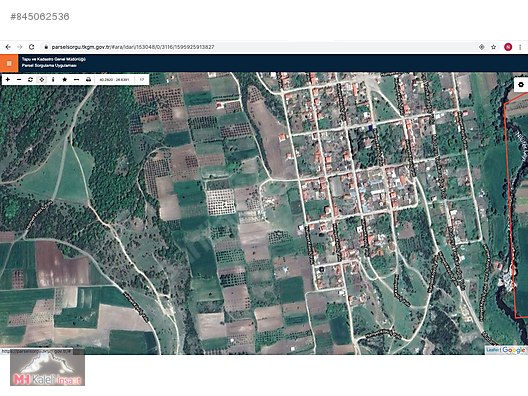The image size is (528, 396).
Task: Open the orange hamburger menu button
Action: 9,63
